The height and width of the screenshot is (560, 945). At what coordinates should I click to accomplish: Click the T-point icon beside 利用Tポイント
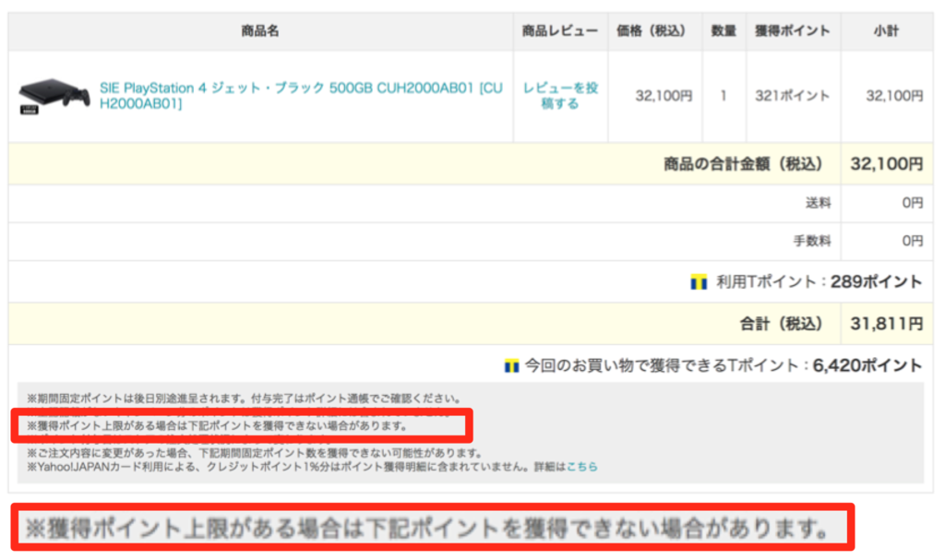(x=699, y=282)
